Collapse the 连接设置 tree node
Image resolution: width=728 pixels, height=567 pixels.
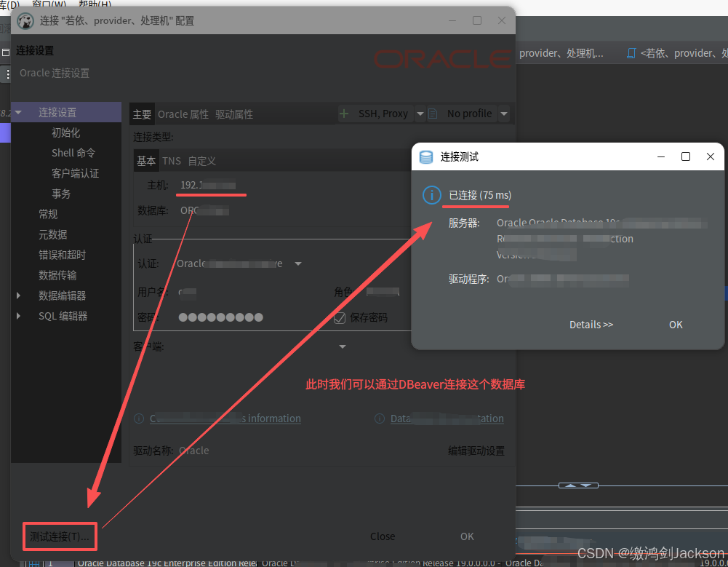(x=18, y=113)
